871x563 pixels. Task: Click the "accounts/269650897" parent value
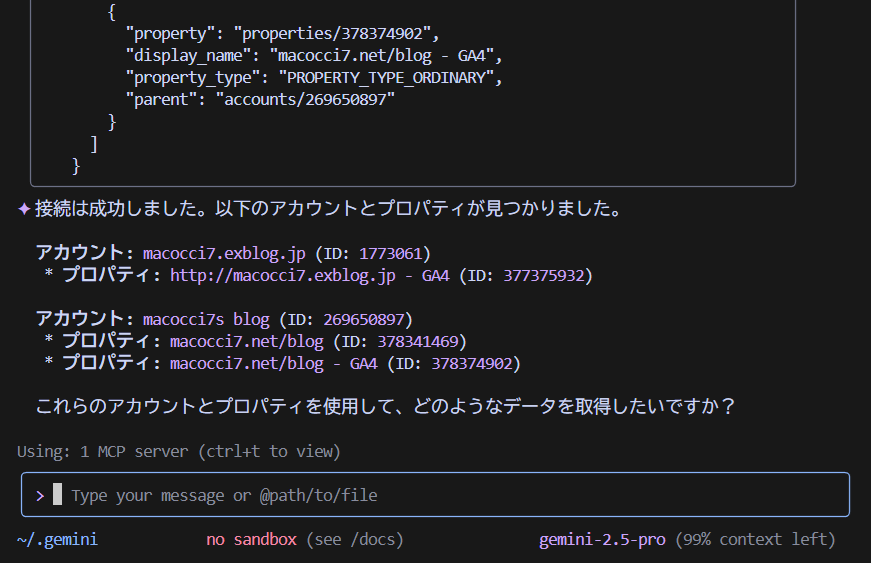pyautogui.click(x=305, y=99)
